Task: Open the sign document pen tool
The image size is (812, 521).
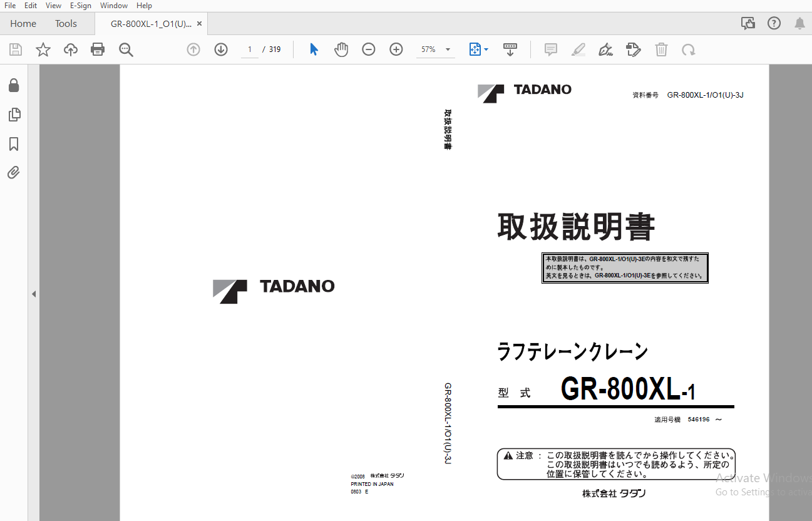Action: 605,49
